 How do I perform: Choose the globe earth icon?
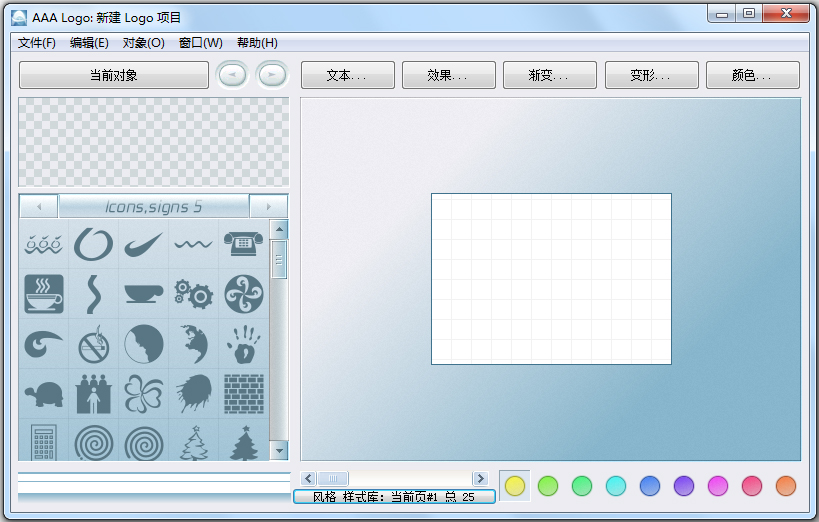point(193,344)
